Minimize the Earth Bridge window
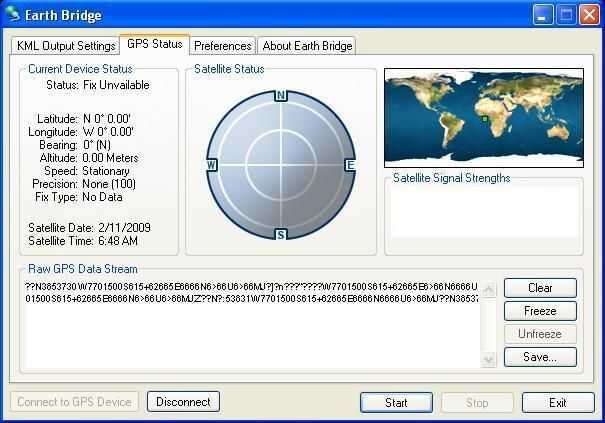605x423 pixels. point(543,15)
